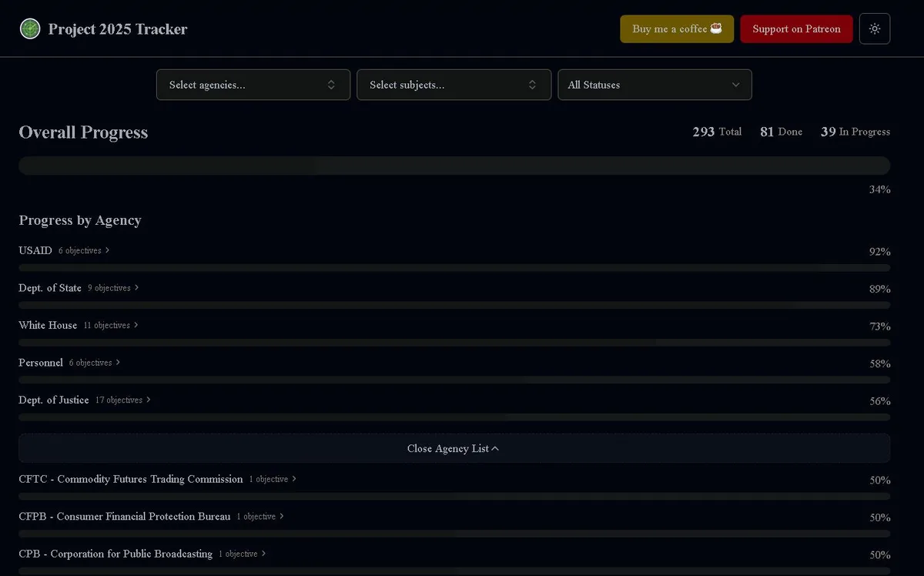Click the Personnel agency name
Screen dimensions: 924x576
41,363
